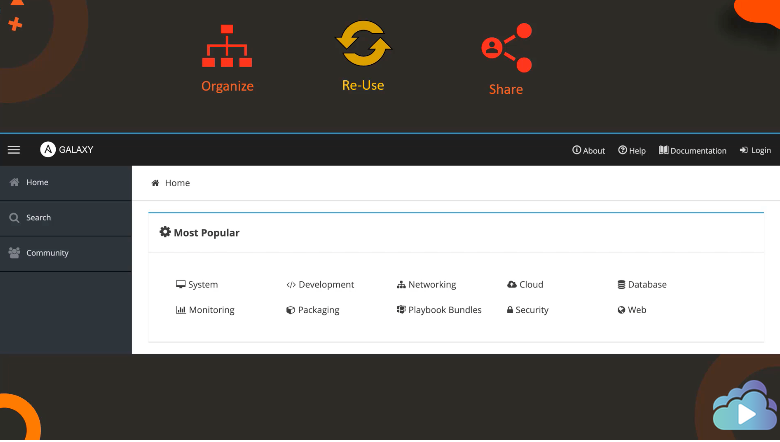Open the About link in header
Image resolution: width=780 pixels, height=442 pixels.
point(588,150)
